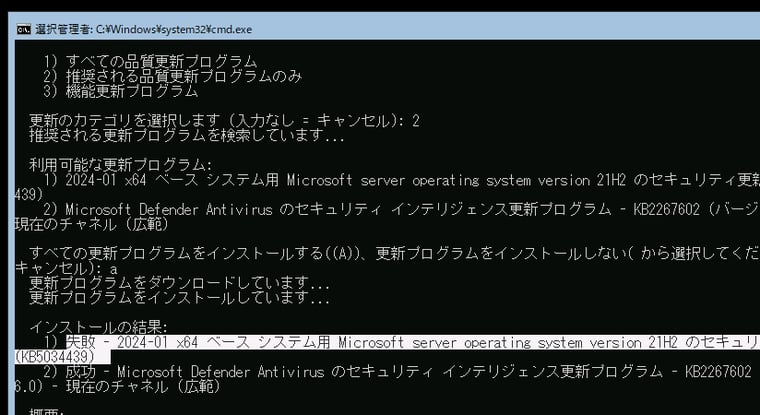The image size is (760, 415).
Task: Click the cmd.exe icon in title bar
Action: (24, 29)
